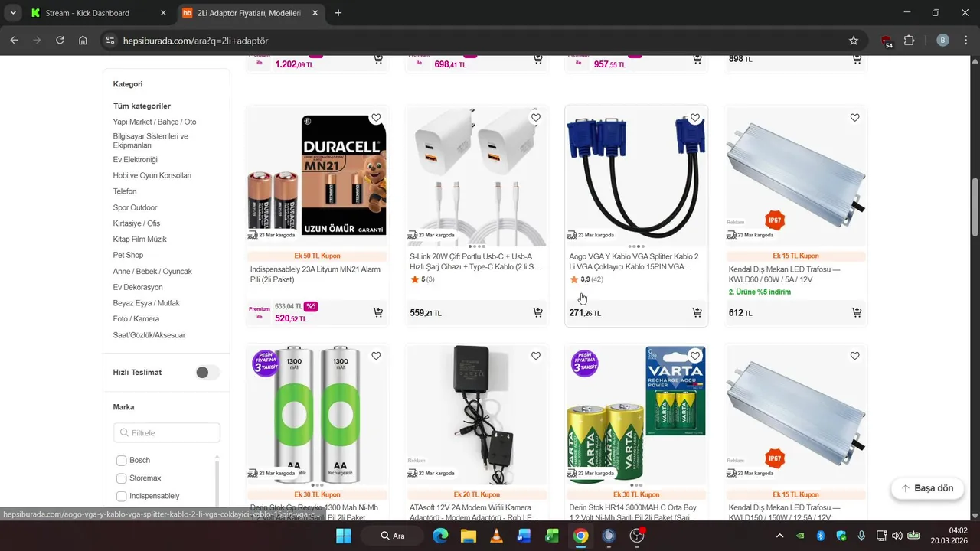The width and height of the screenshot is (980, 551).
Task: Open Ev Elektroniği category
Action: coord(135,160)
